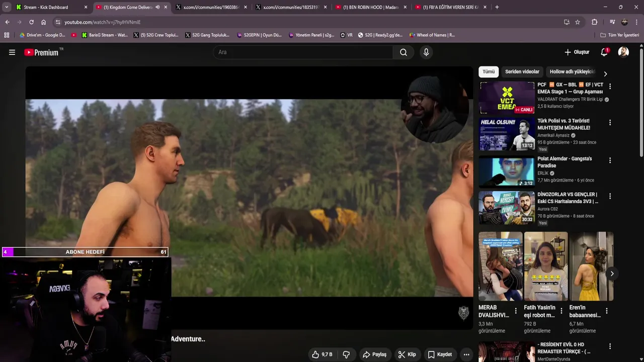This screenshot has height=362, width=644.
Task: Open DİNOZORLAR VS GENÇLER thumbnail
Action: tap(507, 208)
